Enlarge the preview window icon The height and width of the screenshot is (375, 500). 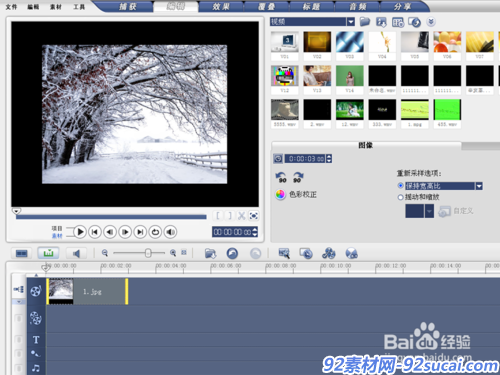pos(253,216)
